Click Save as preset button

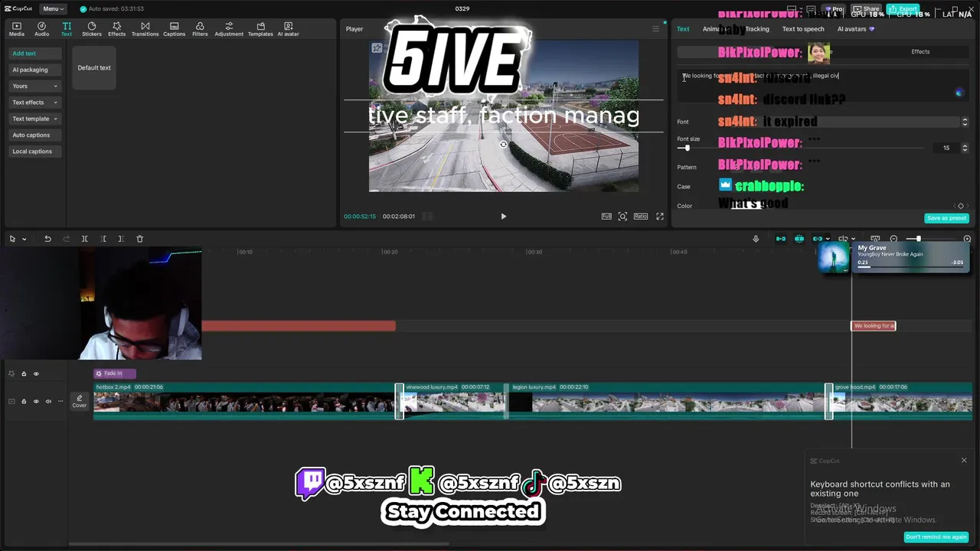coord(946,218)
